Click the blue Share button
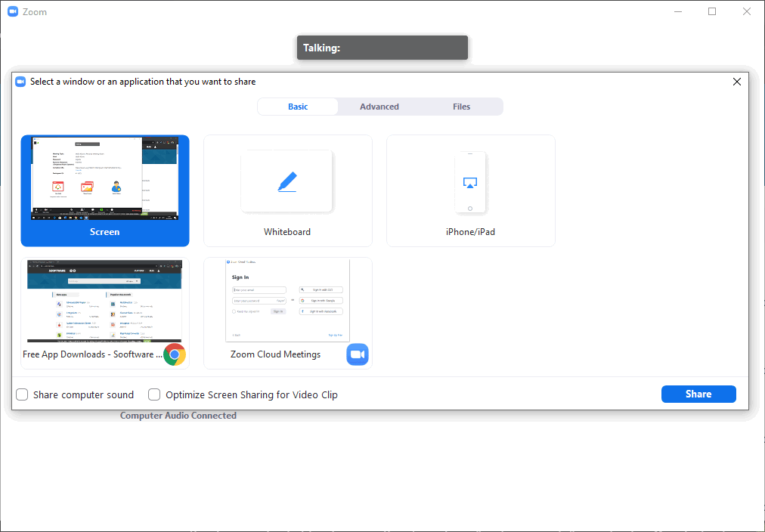This screenshot has height=532, width=765. pyautogui.click(x=698, y=394)
